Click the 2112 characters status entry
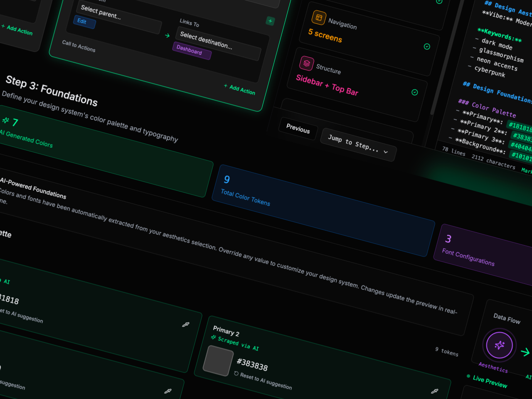532x399 pixels. [493, 162]
